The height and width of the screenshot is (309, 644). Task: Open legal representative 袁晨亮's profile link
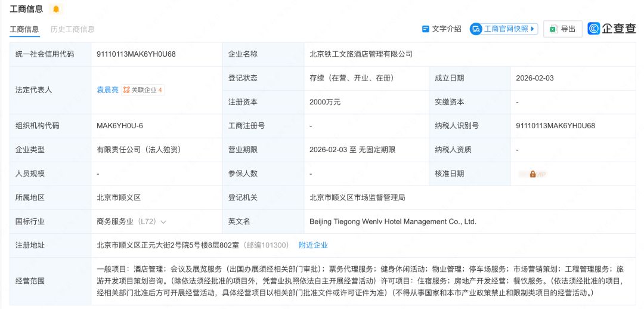pos(108,90)
